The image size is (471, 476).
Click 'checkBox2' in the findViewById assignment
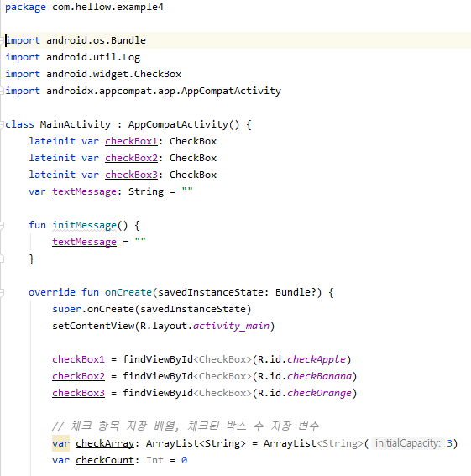78,376
